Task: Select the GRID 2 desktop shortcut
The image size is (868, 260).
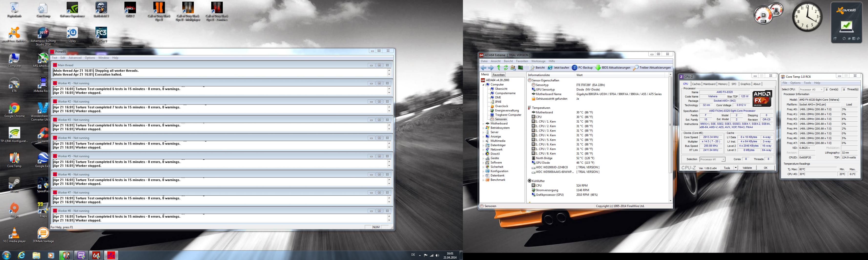Action: [x=130, y=10]
